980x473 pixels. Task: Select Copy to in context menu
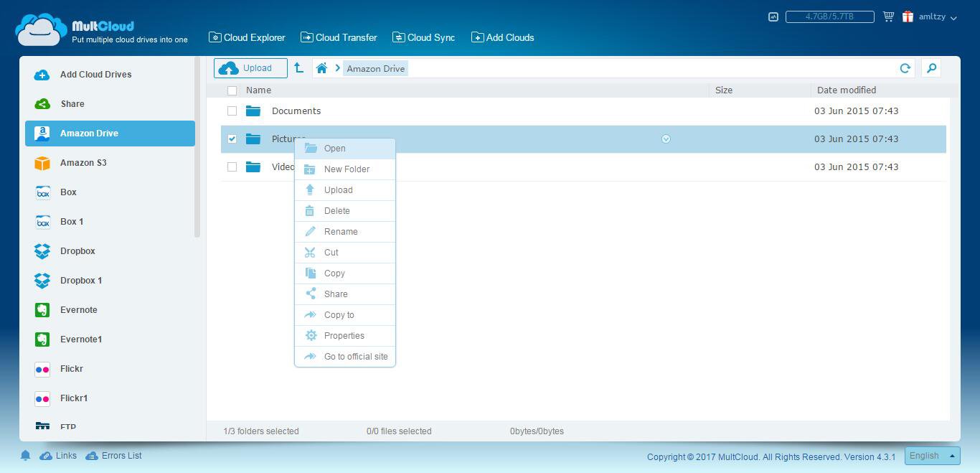point(339,315)
